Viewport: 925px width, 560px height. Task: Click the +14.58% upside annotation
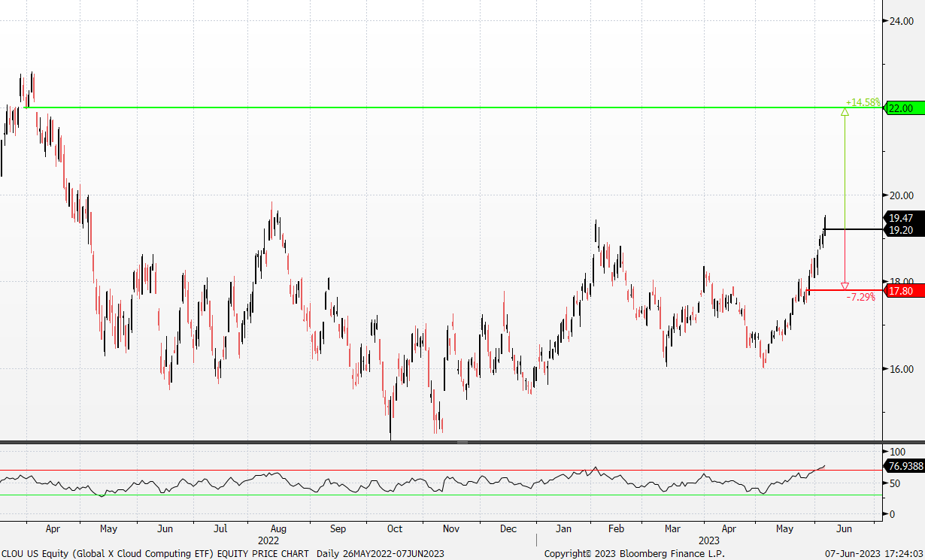(863, 102)
